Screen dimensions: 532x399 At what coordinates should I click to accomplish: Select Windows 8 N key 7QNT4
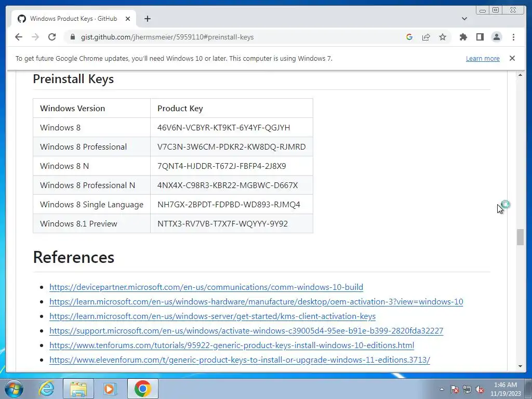[x=221, y=166]
